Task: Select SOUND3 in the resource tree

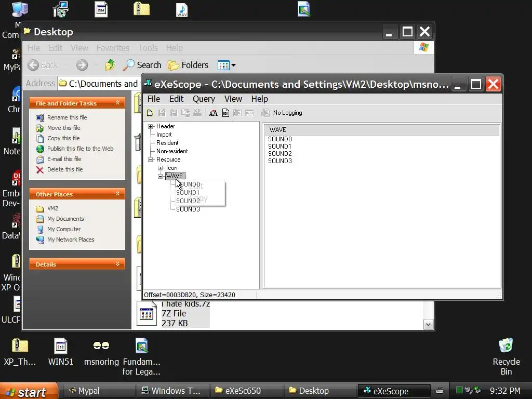Action: click(188, 209)
